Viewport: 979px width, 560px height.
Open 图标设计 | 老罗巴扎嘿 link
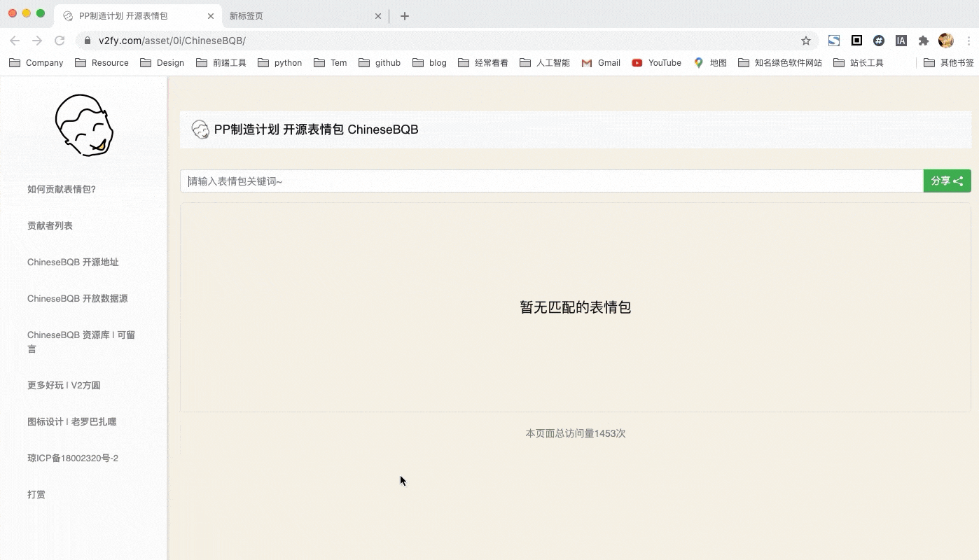tap(72, 421)
